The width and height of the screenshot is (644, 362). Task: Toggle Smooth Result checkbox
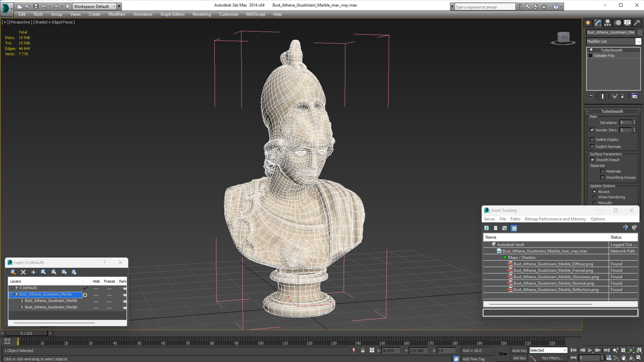pyautogui.click(x=592, y=160)
